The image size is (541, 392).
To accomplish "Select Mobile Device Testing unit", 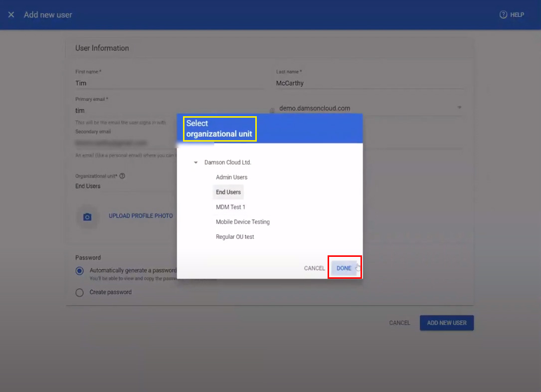I will (242, 222).
